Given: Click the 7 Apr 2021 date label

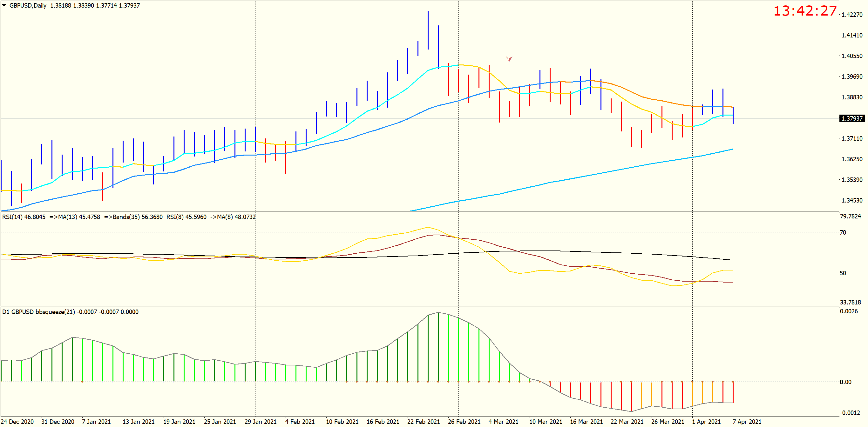Looking at the screenshot, I should click(x=747, y=422).
